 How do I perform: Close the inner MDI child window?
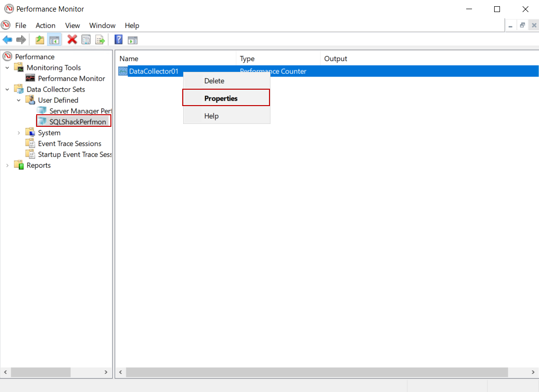point(534,26)
